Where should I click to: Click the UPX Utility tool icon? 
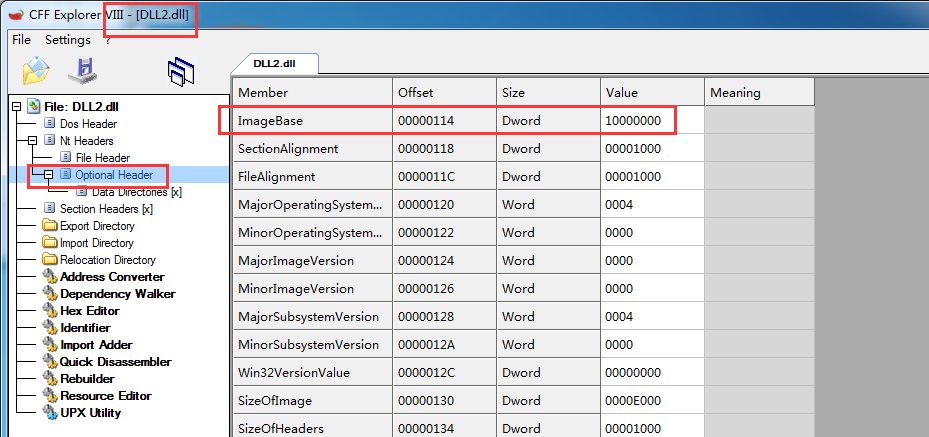click(50, 412)
